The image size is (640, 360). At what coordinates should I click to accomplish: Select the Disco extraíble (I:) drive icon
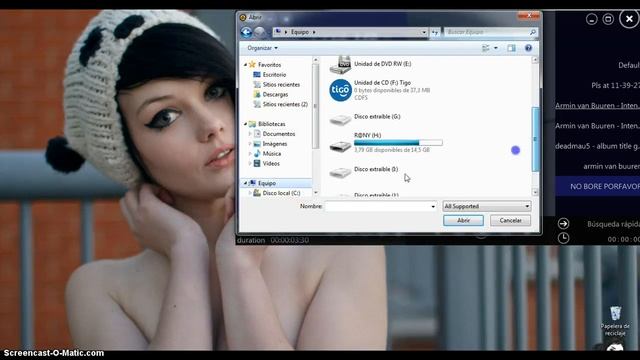(x=340, y=173)
